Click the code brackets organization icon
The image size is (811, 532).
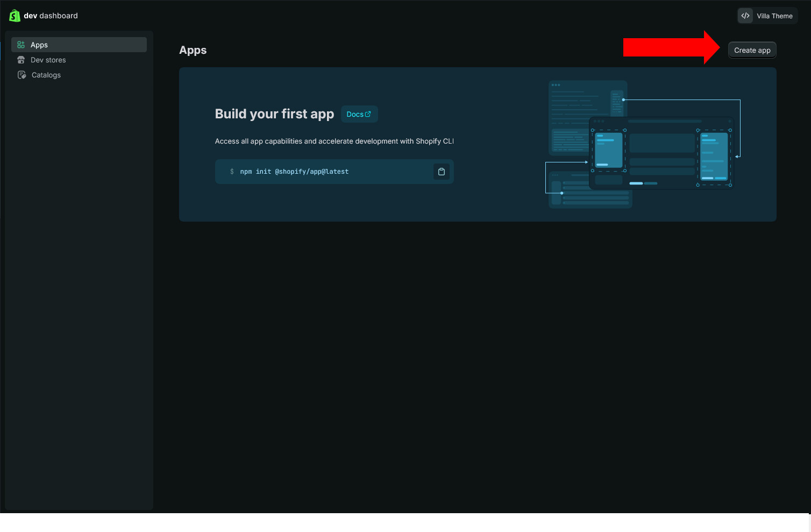click(745, 16)
